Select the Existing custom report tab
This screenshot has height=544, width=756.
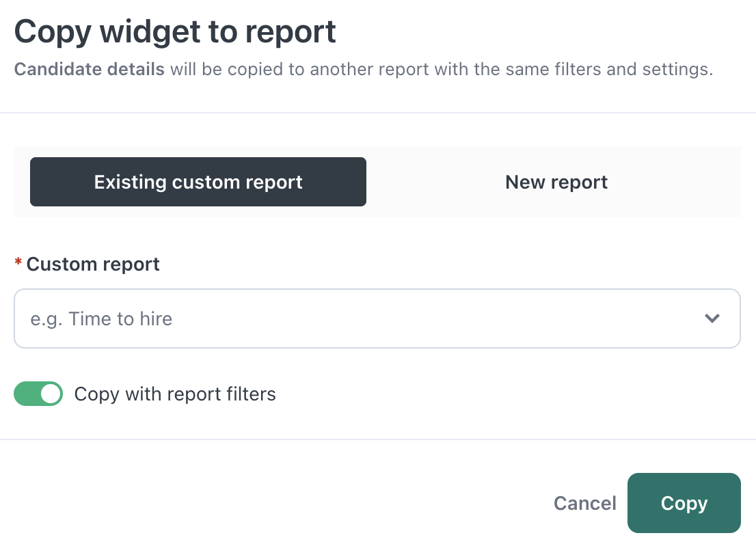[x=198, y=182]
